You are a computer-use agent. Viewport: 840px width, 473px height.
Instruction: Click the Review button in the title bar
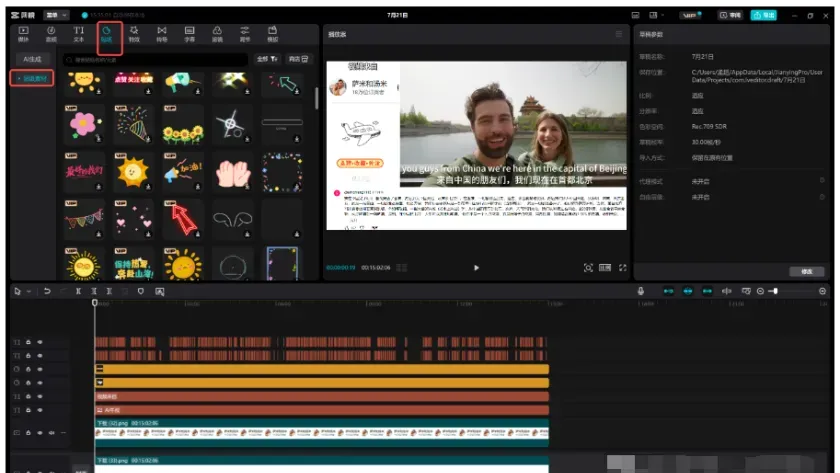(x=731, y=15)
